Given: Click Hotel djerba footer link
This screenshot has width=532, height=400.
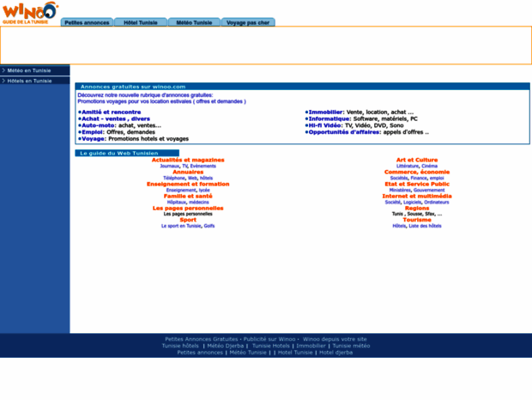Looking at the screenshot, I should 336,353.
